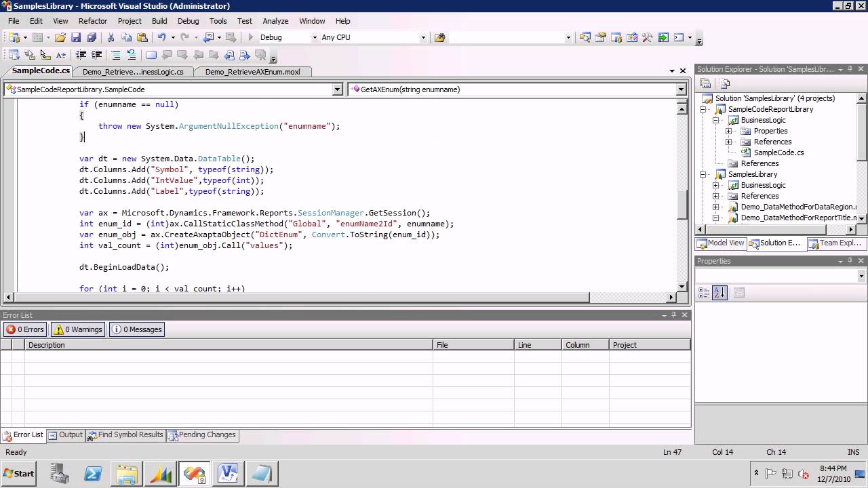
Task: Open the File toolbar icon
Action: (x=60, y=38)
